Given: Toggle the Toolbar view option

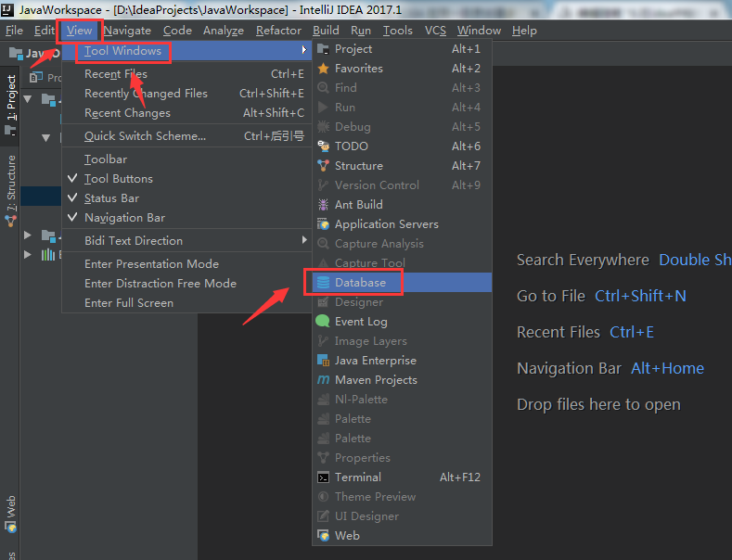Looking at the screenshot, I should click(x=186, y=159).
